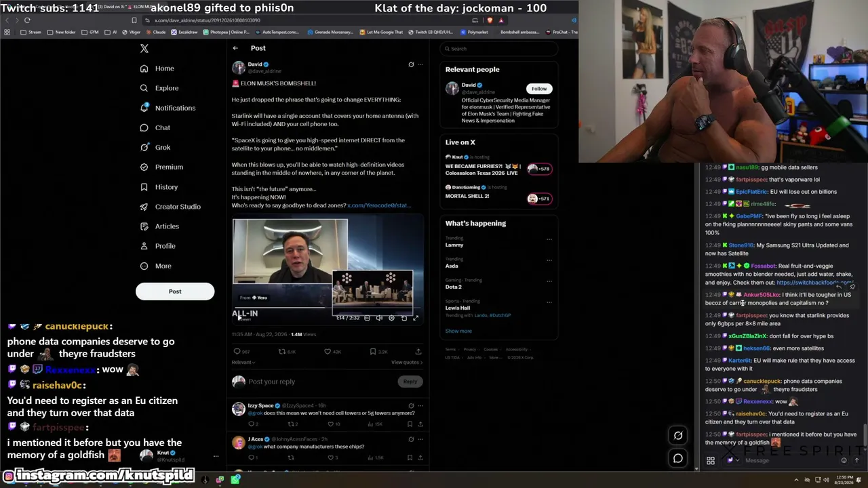Screen dimensions: 868x488
Task: Open options for the Lammy trend
Action: point(549,239)
